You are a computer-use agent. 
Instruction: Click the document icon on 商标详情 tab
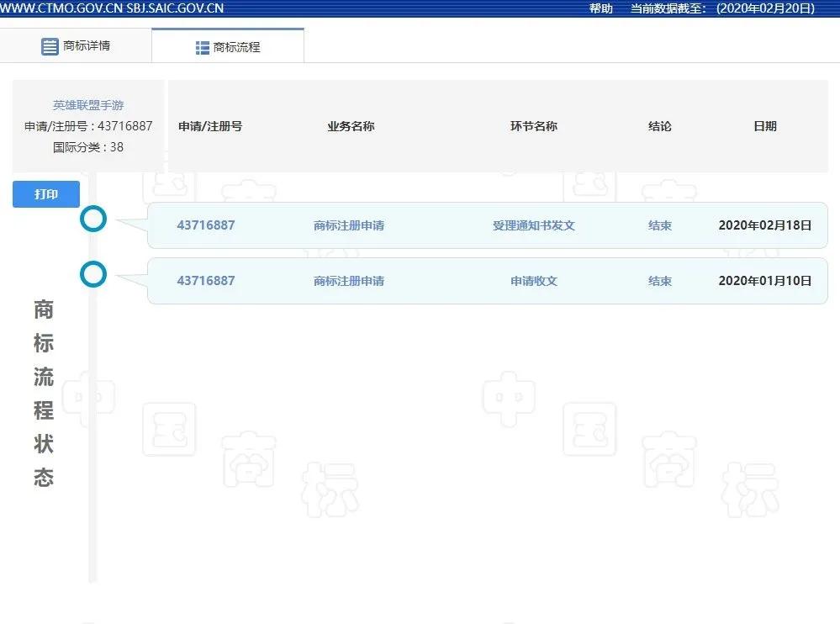[50, 46]
